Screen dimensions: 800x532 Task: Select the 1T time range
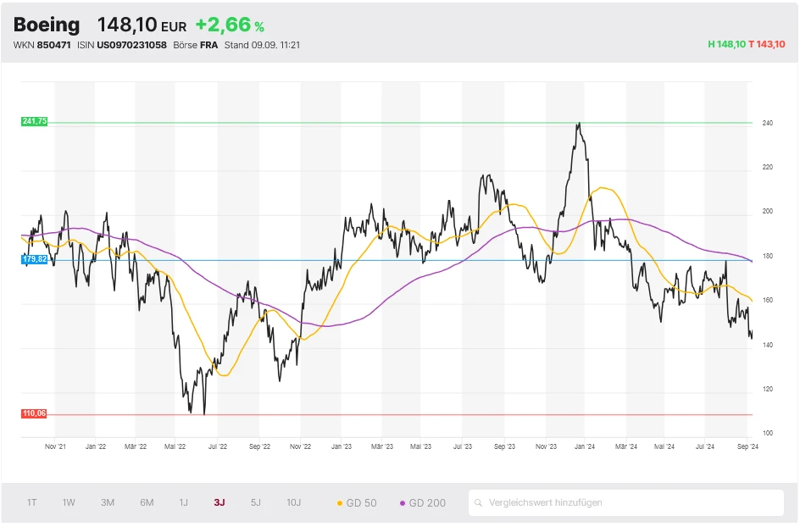[32, 502]
